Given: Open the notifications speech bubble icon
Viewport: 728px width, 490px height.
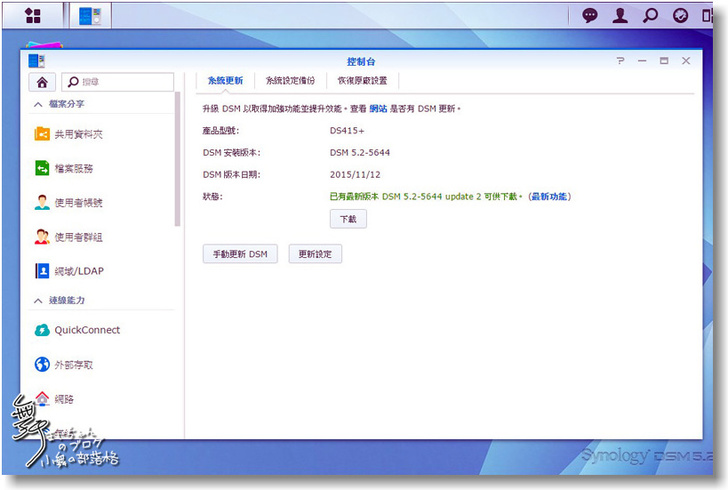Looking at the screenshot, I should pos(590,15).
